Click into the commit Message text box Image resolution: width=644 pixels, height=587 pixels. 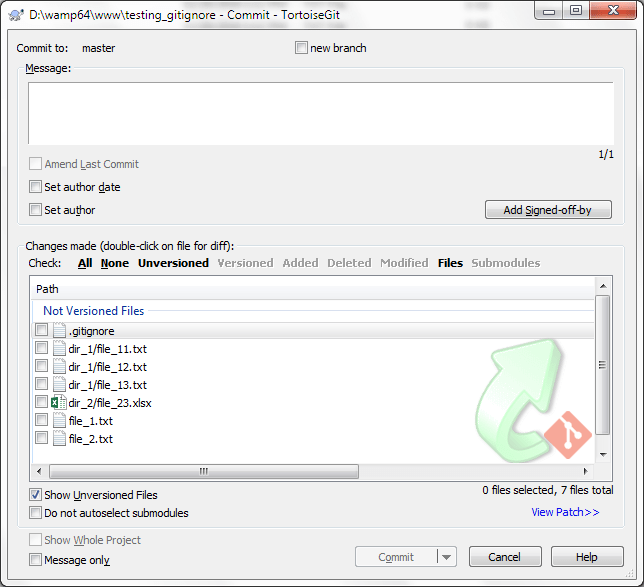tap(321, 113)
